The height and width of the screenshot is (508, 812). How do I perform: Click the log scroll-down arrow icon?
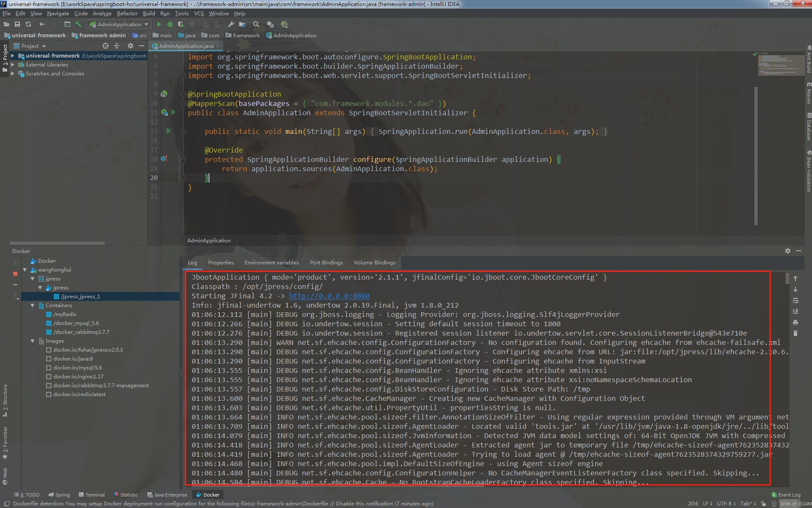[795, 289]
